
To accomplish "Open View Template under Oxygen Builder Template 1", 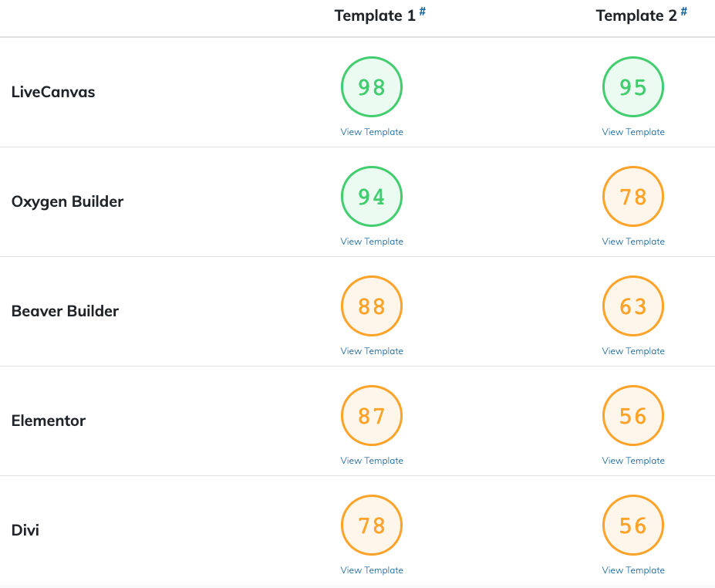I will click(x=372, y=242).
